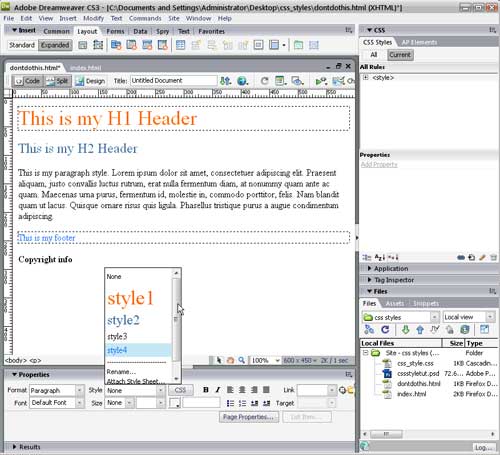Expand Files panel to show local and remote
The height and width of the screenshot is (455, 500).
[484, 330]
